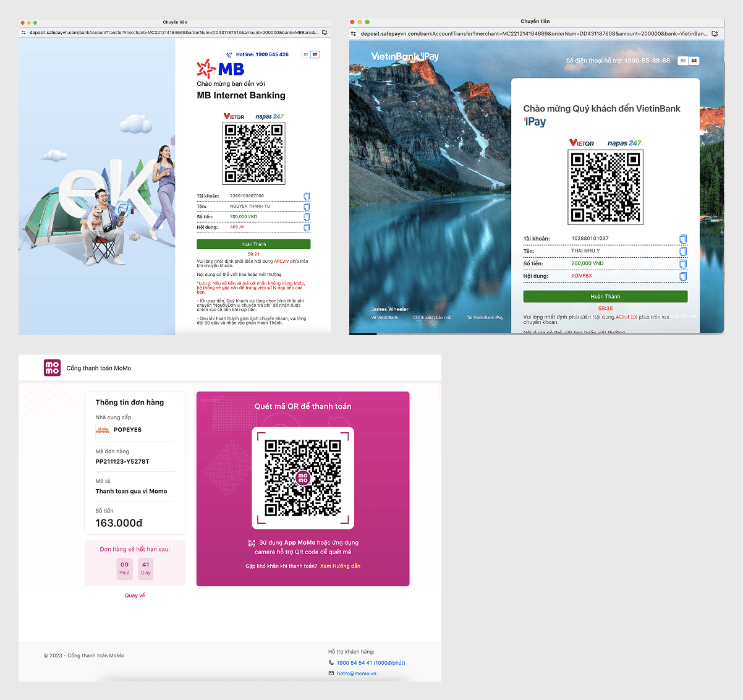Click the 41 Giây timer box
This screenshot has height=700, width=743.
(145, 568)
